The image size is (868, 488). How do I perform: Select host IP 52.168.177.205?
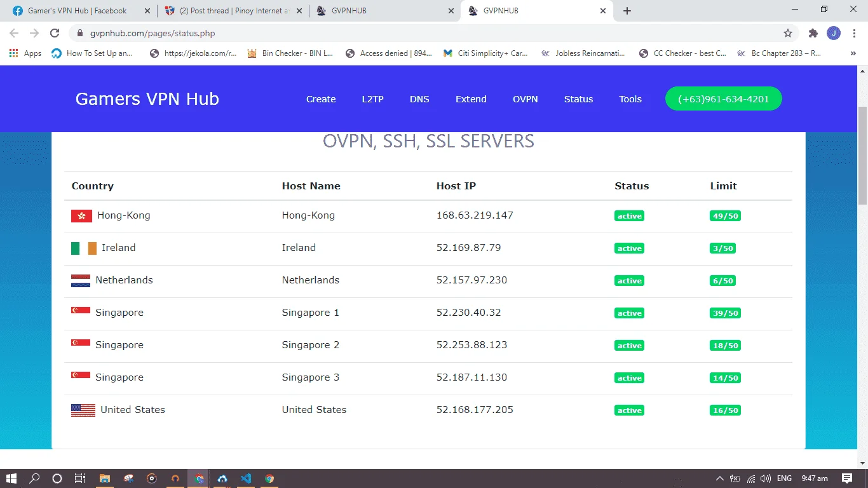pyautogui.click(x=475, y=410)
